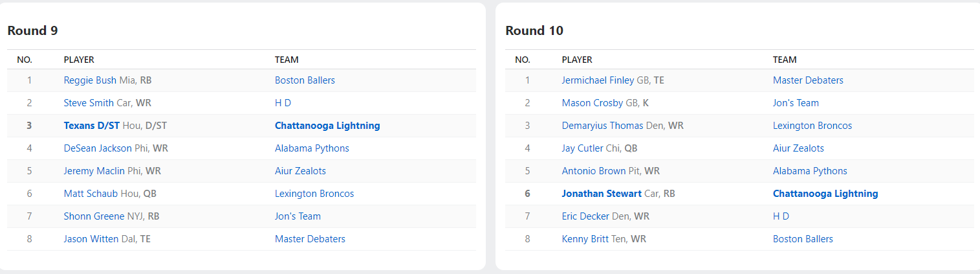Image resolution: width=980 pixels, height=274 pixels.
Task: Select Jay Cutler player link
Action: pyautogui.click(x=582, y=148)
